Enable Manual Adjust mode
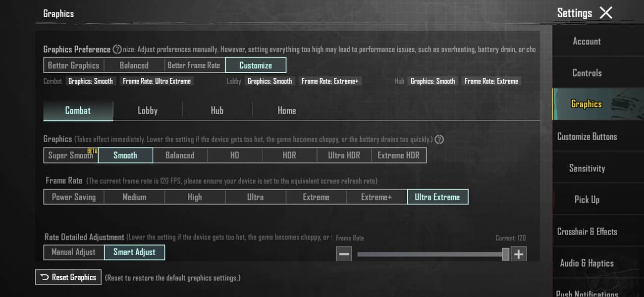644x297 pixels. tap(74, 252)
